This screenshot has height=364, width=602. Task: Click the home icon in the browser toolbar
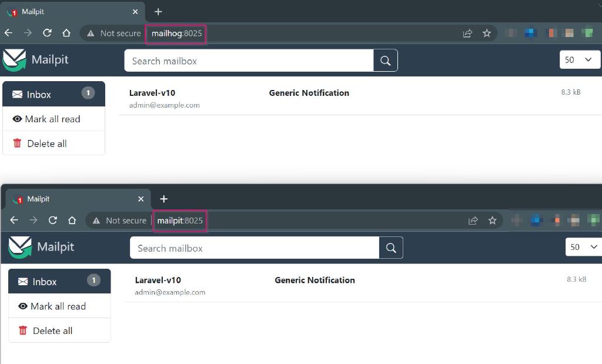(67, 34)
